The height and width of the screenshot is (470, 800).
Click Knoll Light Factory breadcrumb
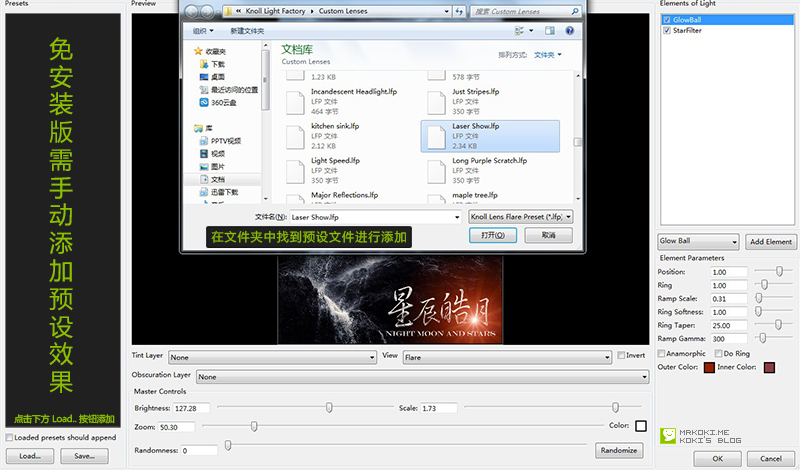[276, 11]
